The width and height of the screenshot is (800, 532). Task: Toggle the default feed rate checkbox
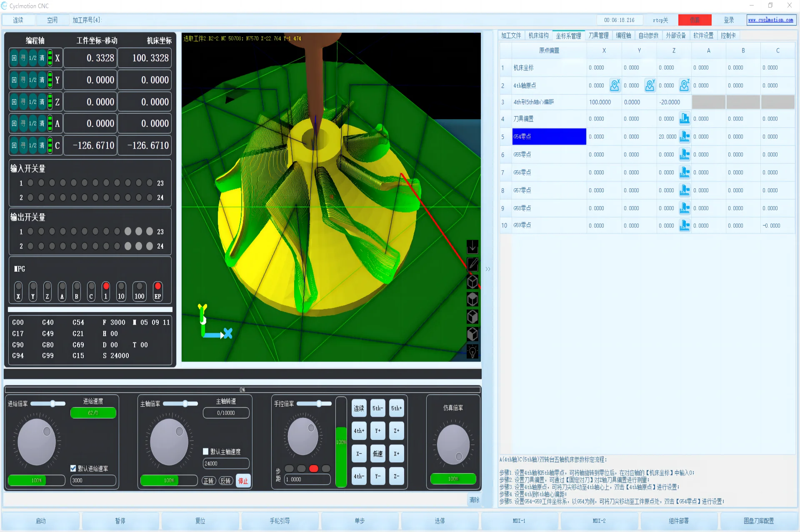73,468
